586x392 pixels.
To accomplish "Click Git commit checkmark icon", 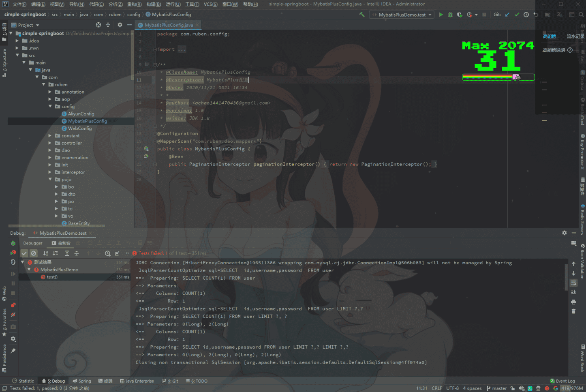I will point(517,15).
